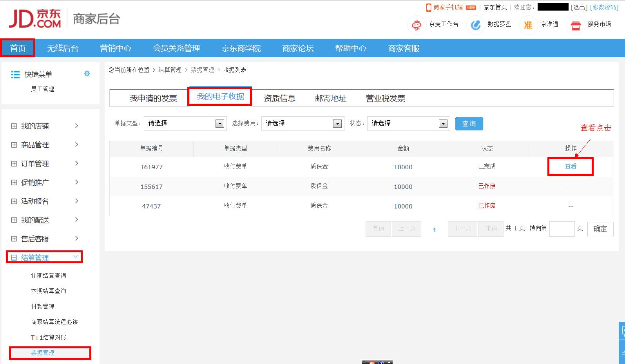Screen dimensions: 625x364
Task: Open quick menu settings gear
Action: tap(87, 73)
